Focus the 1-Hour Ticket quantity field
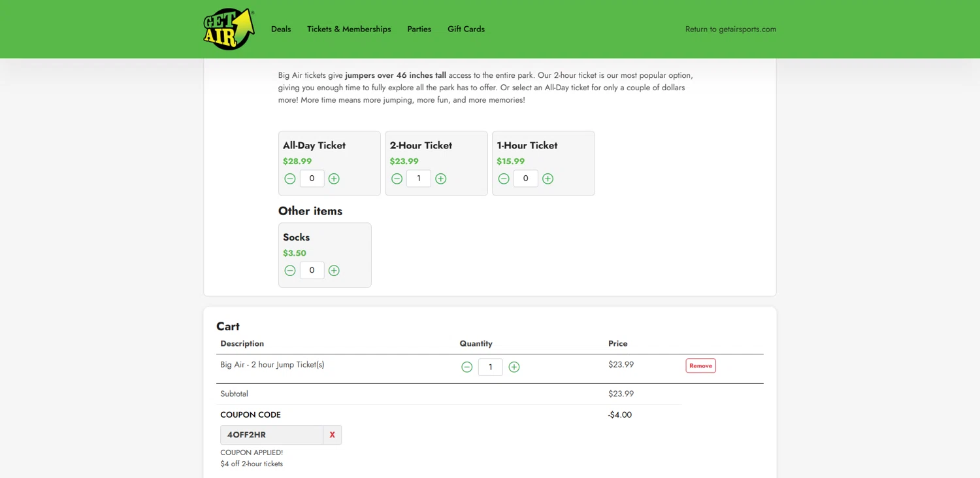980x478 pixels. (x=525, y=179)
